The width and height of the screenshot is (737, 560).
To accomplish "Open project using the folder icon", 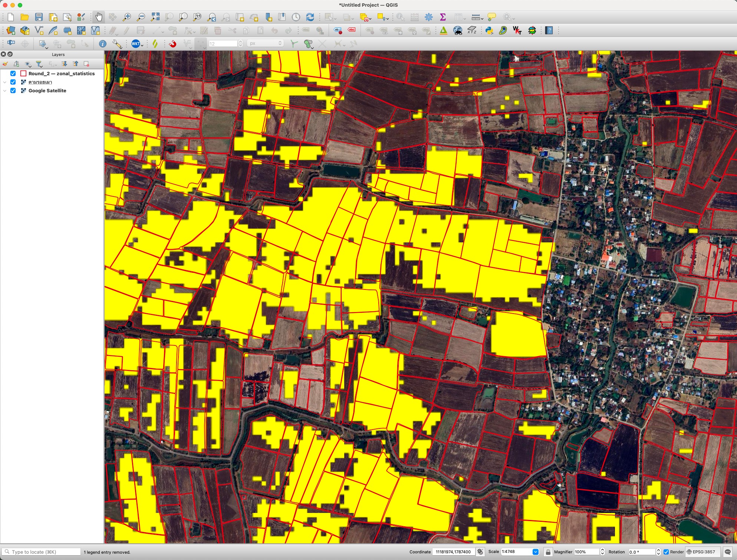I will (25, 17).
